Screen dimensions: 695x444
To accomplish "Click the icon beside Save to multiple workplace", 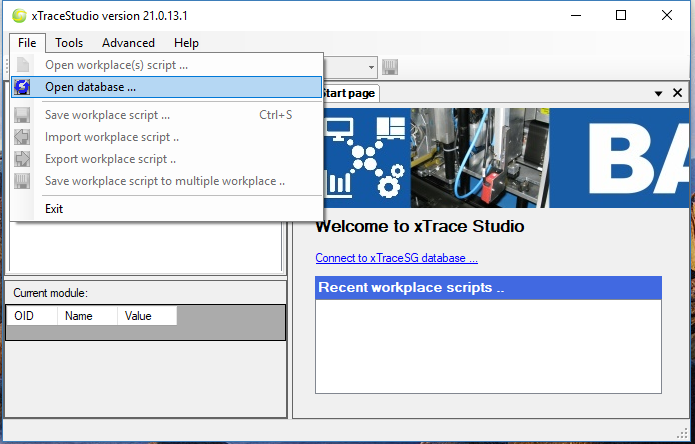I will point(22,181).
